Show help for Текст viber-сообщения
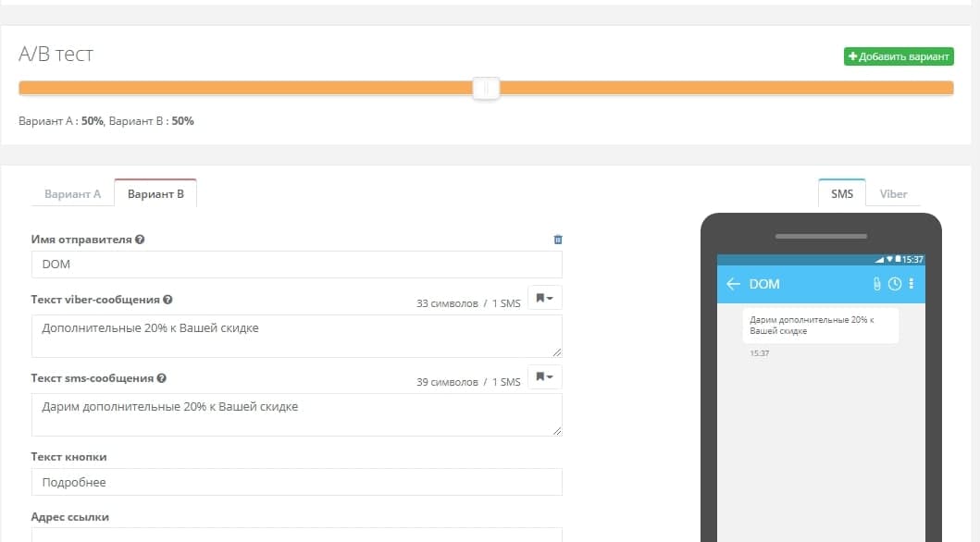The width and height of the screenshot is (980, 542). click(x=167, y=299)
